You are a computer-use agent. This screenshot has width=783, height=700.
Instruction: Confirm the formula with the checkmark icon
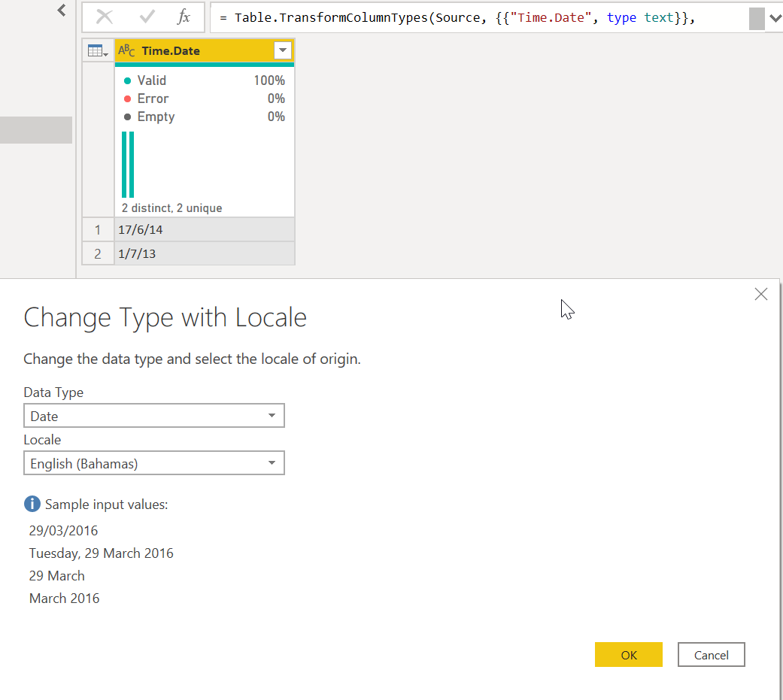[x=147, y=17]
